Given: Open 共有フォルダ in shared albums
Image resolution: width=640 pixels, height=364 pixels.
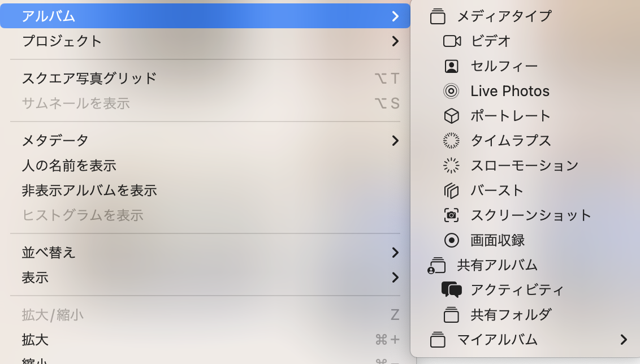Looking at the screenshot, I should (x=511, y=315).
